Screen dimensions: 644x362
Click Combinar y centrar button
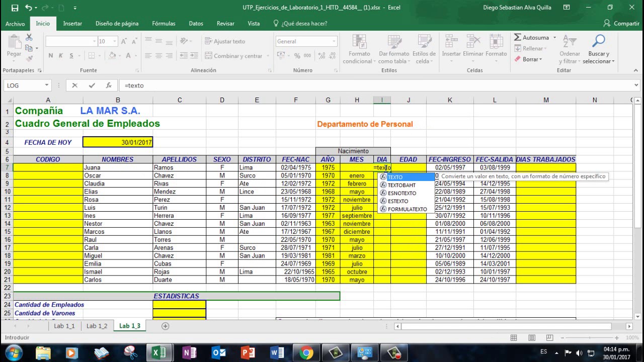(233, 56)
